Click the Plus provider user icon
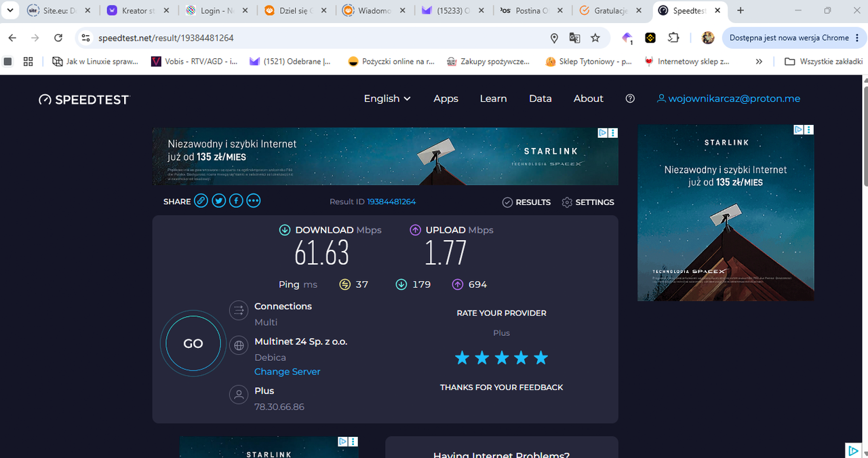 (x=239, y=394)
